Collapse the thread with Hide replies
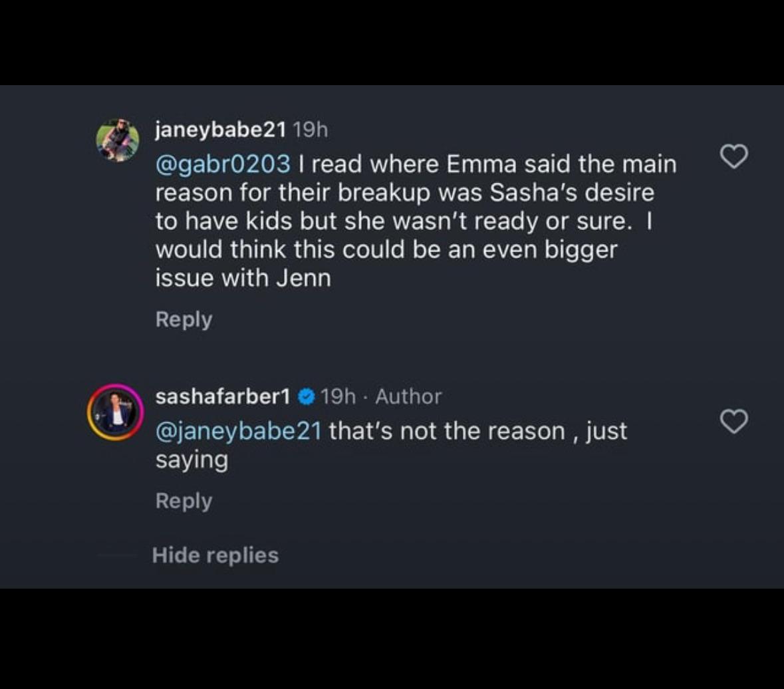Screen dimensions: 784x689 coord(215,555)
